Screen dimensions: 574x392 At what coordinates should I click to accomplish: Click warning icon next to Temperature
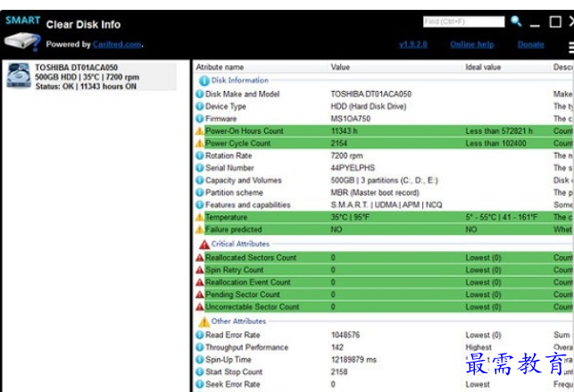click(x=199, y=217)
